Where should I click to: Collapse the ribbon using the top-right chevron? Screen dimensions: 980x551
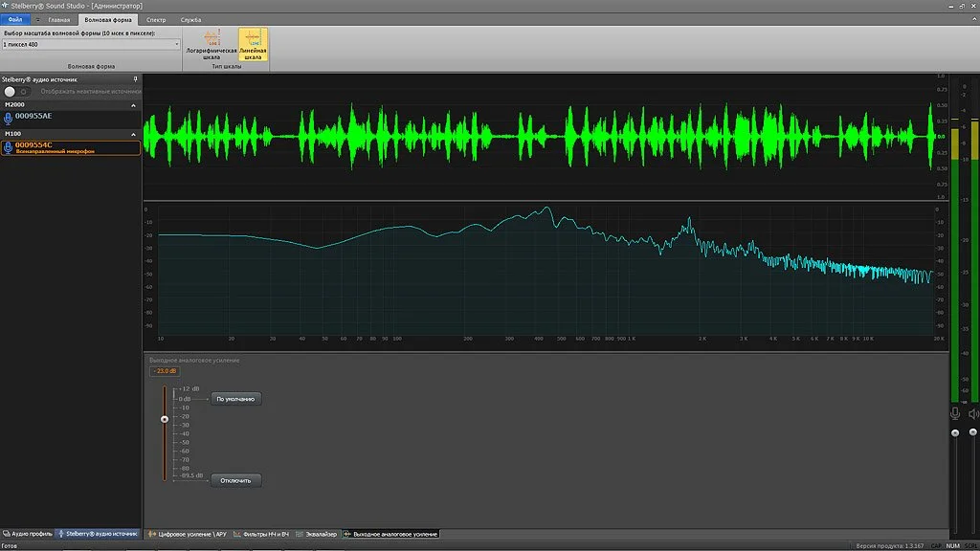pos(973,20)
